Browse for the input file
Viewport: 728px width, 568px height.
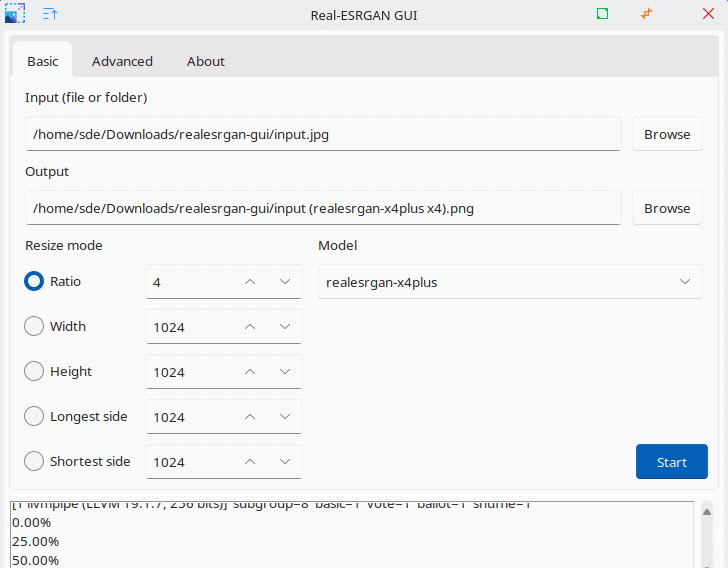tap(667, 134)
